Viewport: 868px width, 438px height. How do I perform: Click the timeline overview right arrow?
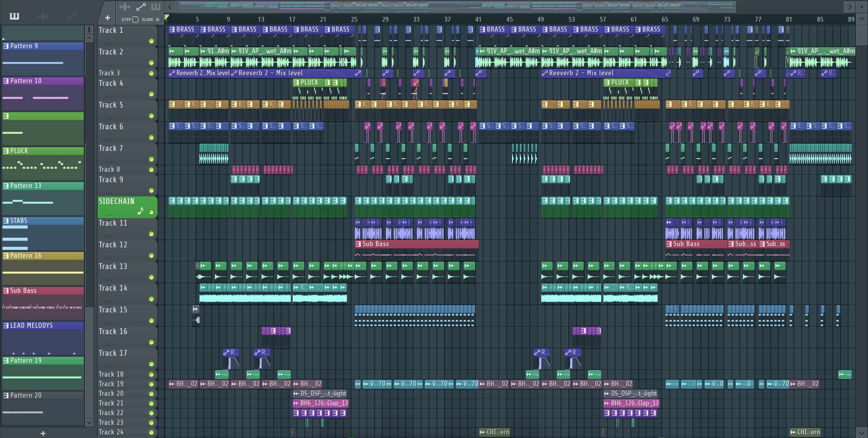[850, 7]
